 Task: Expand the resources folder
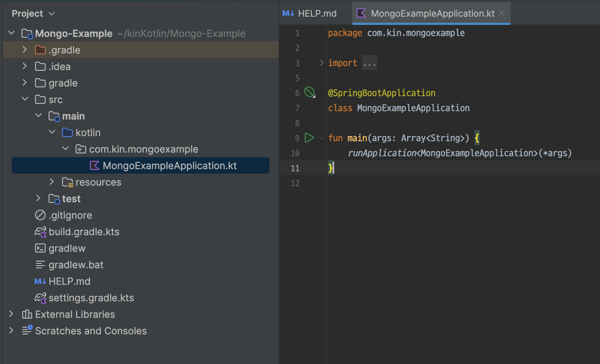click(x=52, y=182)
